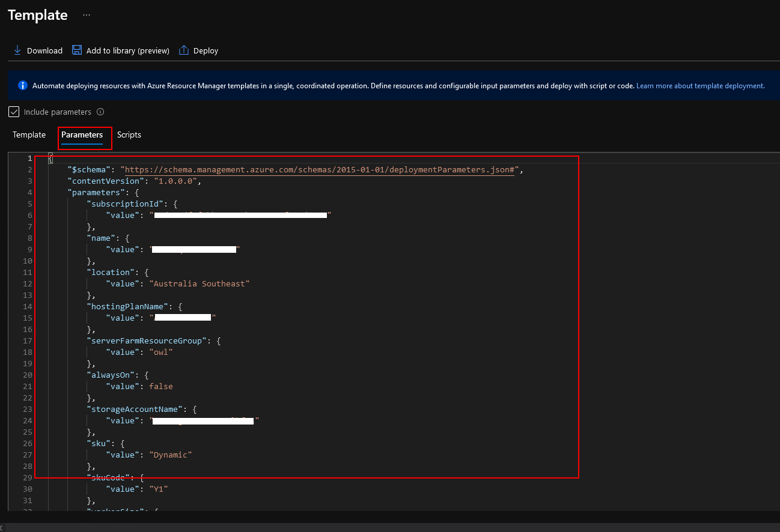Click the "owl" value text

pyautogui.click(x=161, y=352)
